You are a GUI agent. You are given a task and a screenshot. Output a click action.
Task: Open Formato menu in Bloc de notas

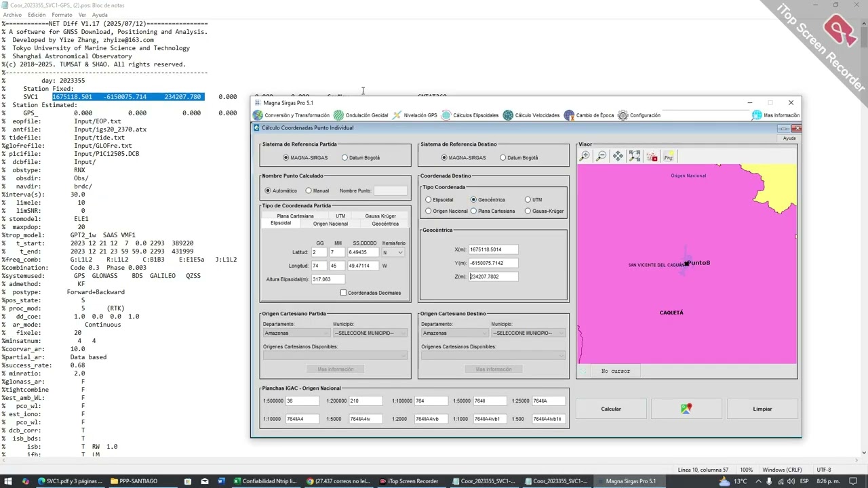coord(62,15)
